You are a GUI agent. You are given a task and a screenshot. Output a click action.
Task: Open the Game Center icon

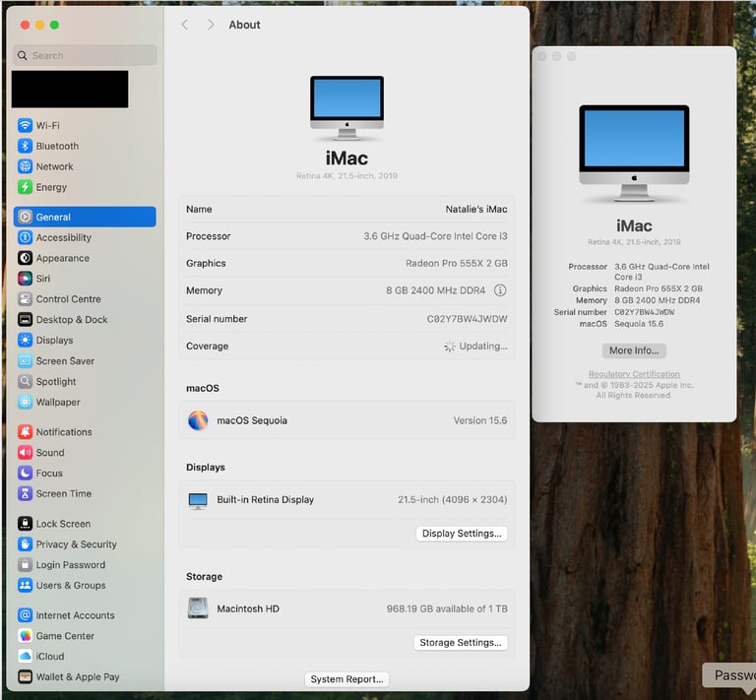pyautogui.click(x=25, y=635)
